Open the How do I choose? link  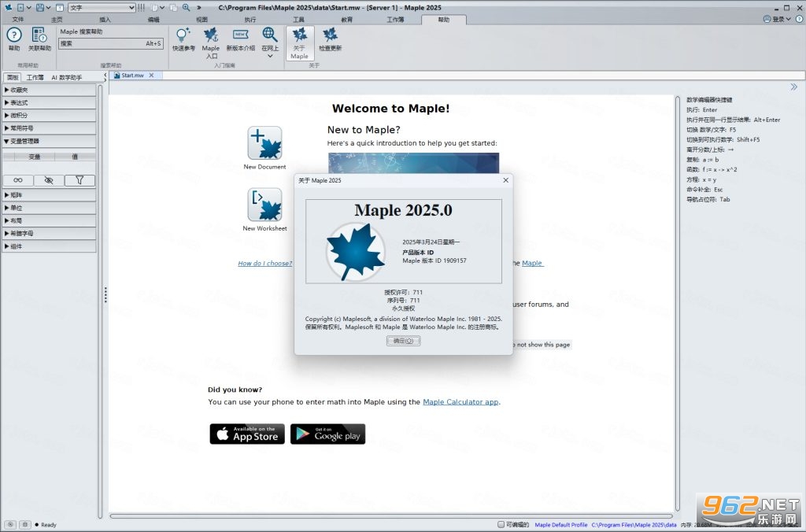264,263
